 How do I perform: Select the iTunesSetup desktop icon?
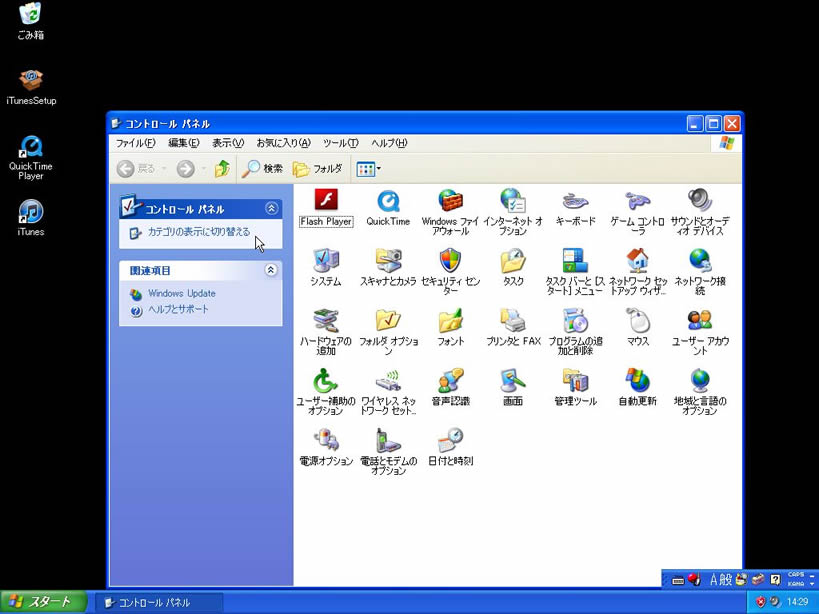click(31, 87)
